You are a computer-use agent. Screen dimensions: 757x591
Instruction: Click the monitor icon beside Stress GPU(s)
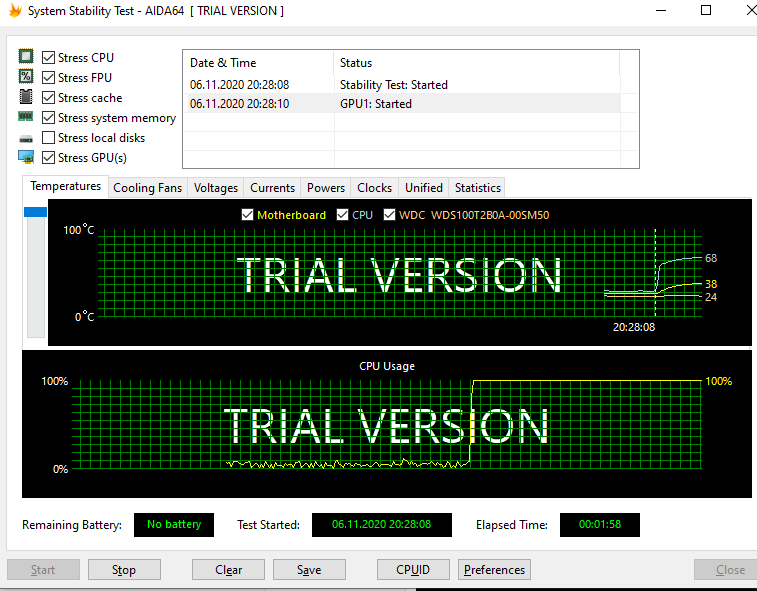[26, 157]
